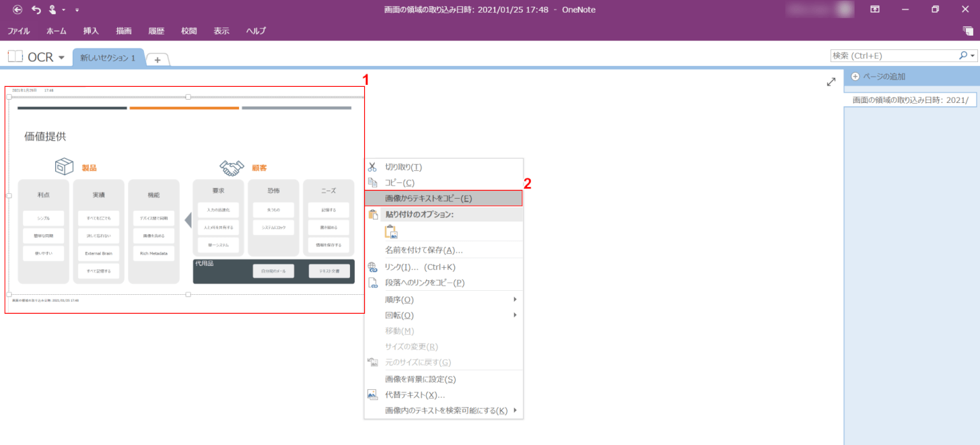Click the 検索 search input box
The height and width of the screenshot is (445, 980).
tap(894, 56)
